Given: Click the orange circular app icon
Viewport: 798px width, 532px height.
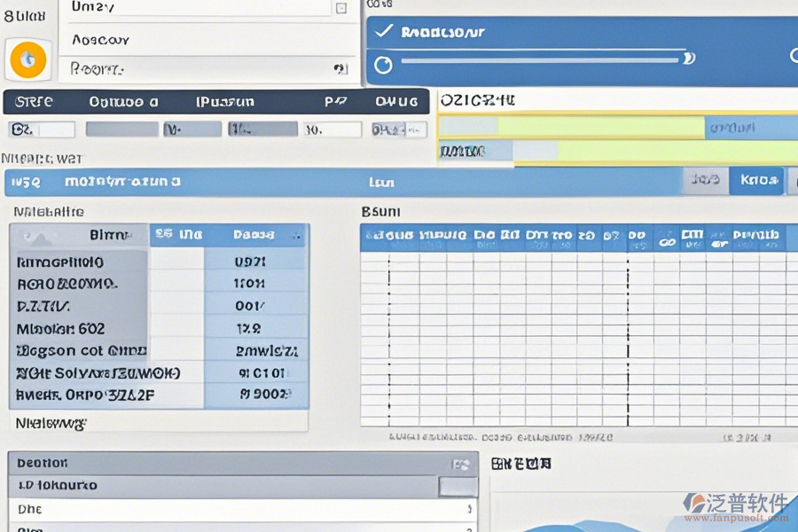Looking at the screenshot, I should pos(27,59).
